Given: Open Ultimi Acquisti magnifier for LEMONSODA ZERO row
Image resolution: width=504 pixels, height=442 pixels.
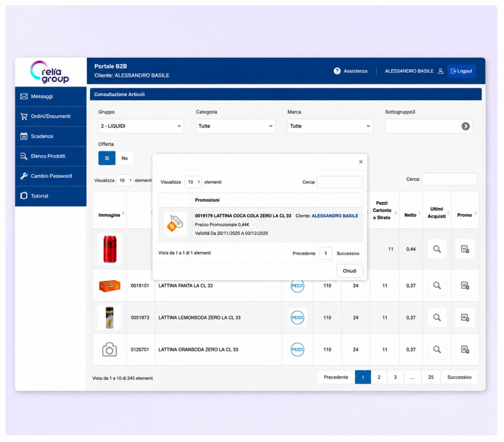Looking at the screenshot, I should [437, 318].
